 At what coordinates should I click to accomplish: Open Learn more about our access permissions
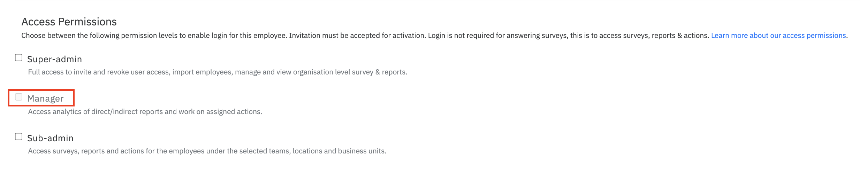click(778, 36)
